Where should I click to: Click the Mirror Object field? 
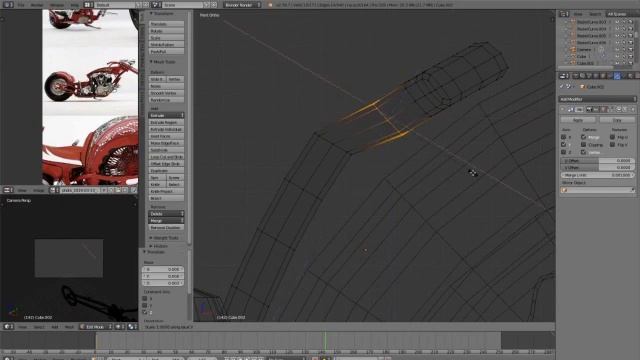coord(597,190)
